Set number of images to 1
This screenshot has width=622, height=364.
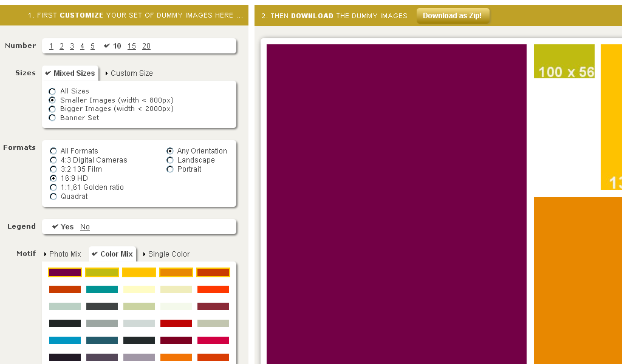point(51,46)
